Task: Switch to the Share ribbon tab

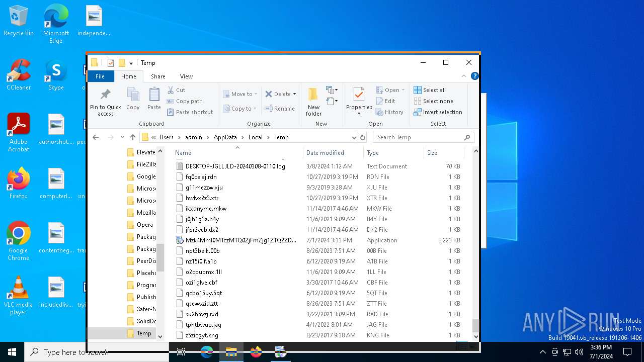Action: 158,76
